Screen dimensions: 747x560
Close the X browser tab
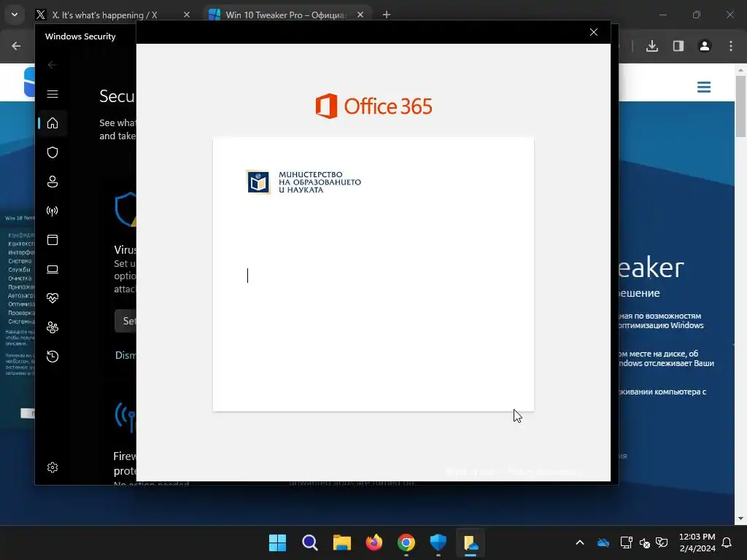187,15
